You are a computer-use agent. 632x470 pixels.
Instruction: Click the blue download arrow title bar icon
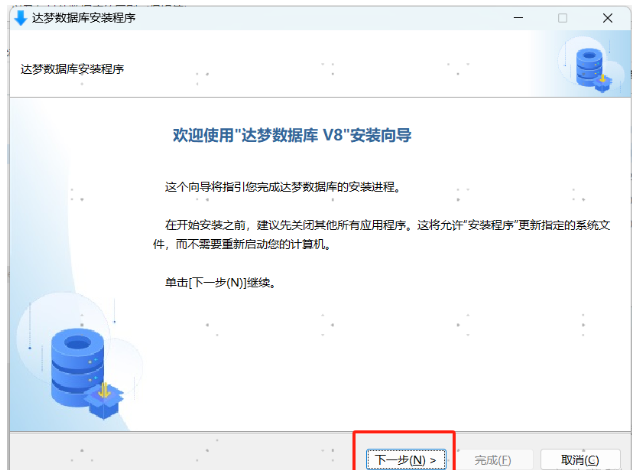(x=20, y=18)
